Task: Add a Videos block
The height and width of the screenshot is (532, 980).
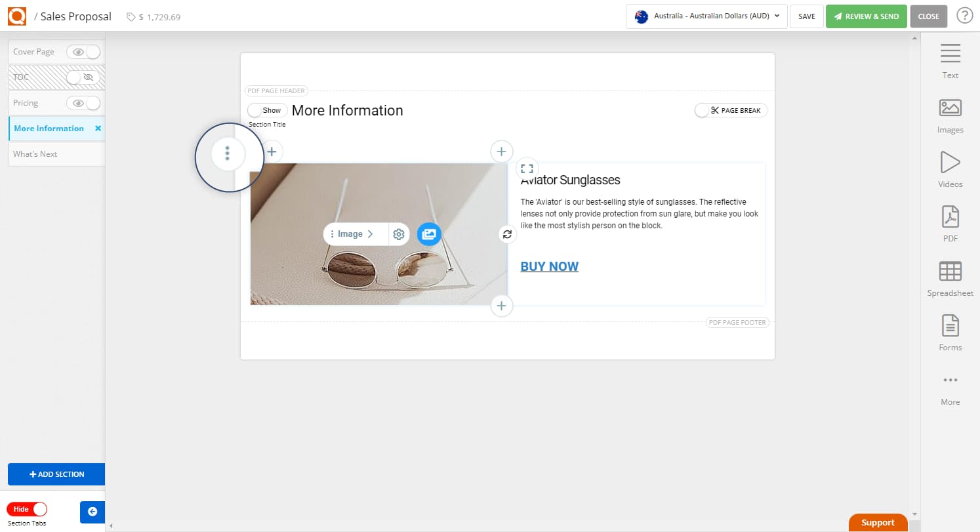Action: coord(950,168)
